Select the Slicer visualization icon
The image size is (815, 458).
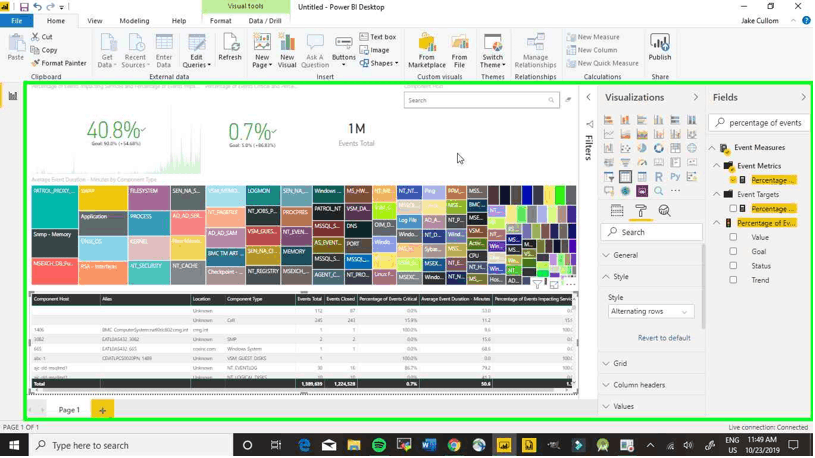[608, 177]
